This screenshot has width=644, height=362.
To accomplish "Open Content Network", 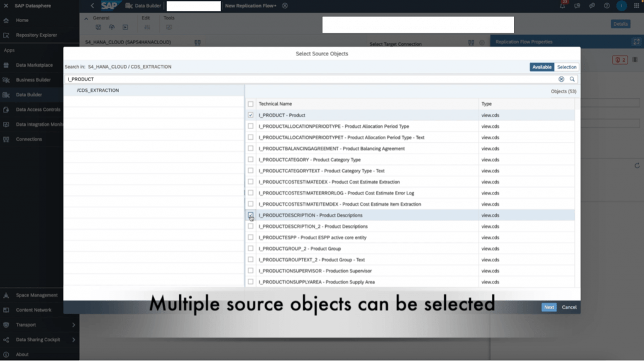I will click(x=34, y=310).
